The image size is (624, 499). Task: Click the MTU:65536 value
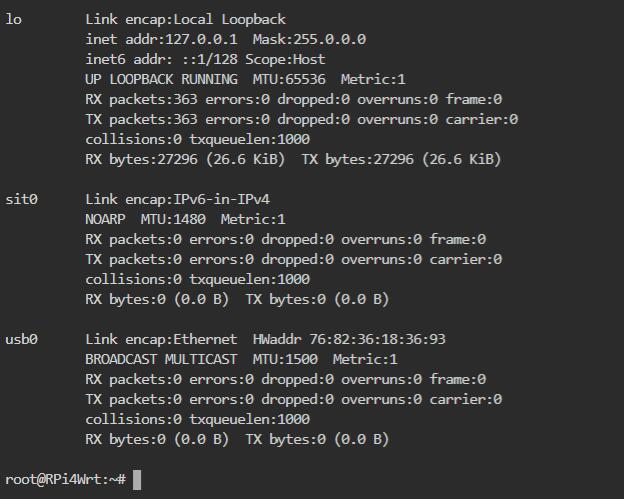click(x=289, y=79)
